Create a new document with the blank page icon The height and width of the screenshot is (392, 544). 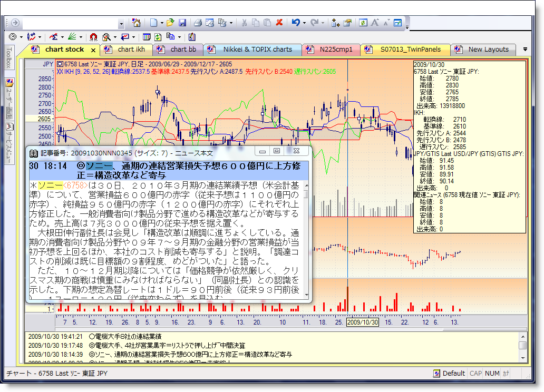pyautogui.click(x=153, y=23)
